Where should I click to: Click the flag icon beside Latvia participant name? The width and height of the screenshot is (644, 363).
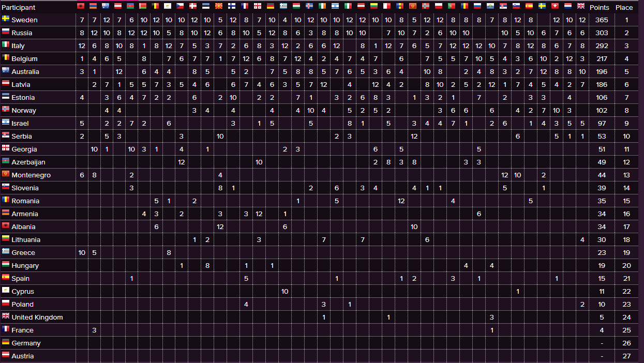6,83
